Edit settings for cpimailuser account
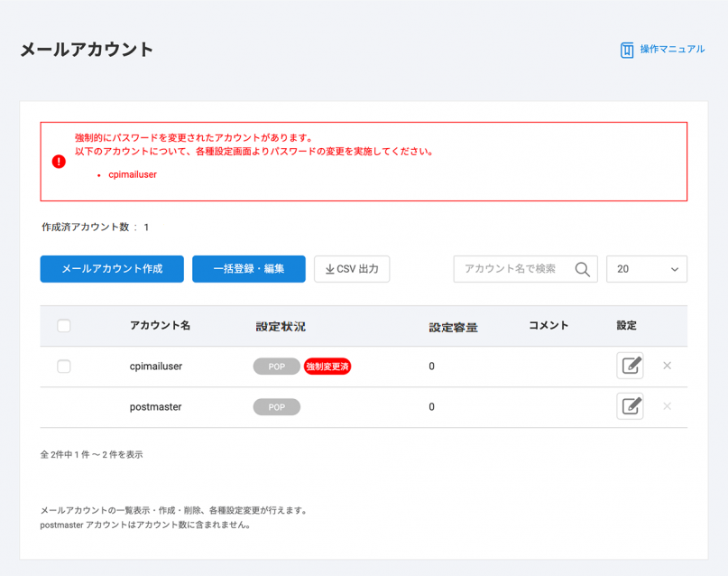The image size is (728, 576). click(x=630, y=366)
